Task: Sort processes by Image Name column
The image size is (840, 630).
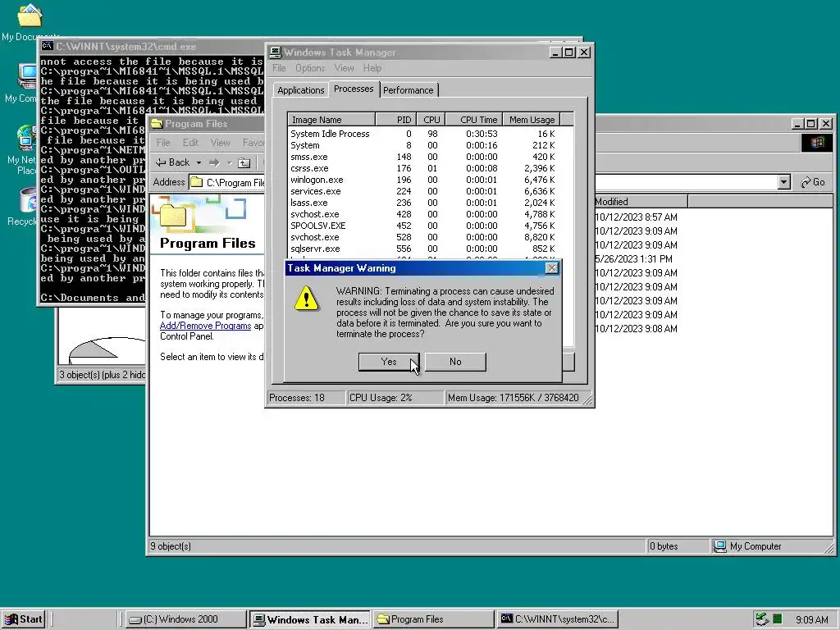Action: 331,120
